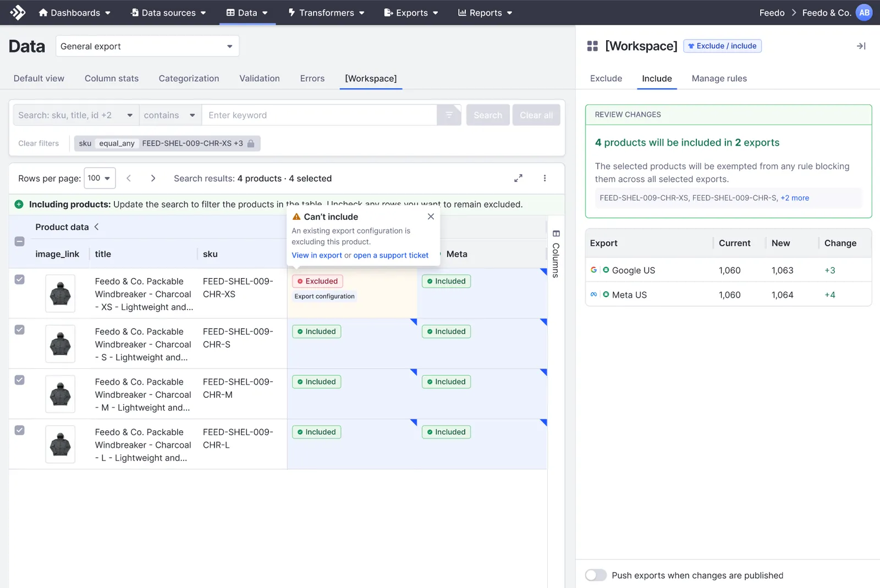The image size is (880, 588).
Task: Open the Dashboards menu
Action: coord(75,13)
